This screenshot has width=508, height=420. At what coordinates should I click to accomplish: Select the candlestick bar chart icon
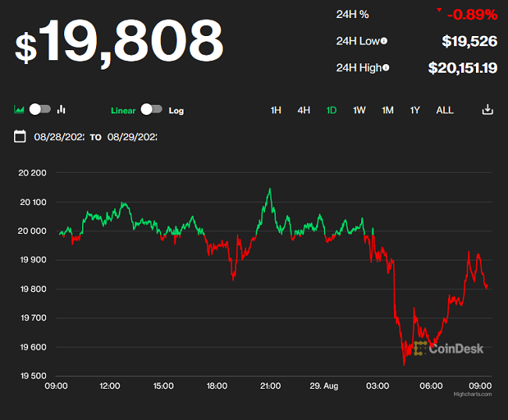[x=62, y=109]
